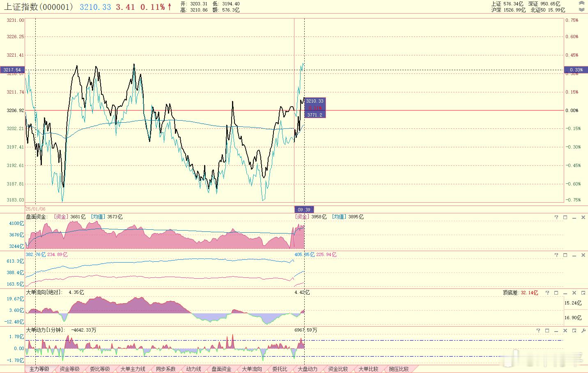The height and width of the screenshot is (373, 588).
Task: Maximize the 盘面资金 indicator panel
Action: 565,217
